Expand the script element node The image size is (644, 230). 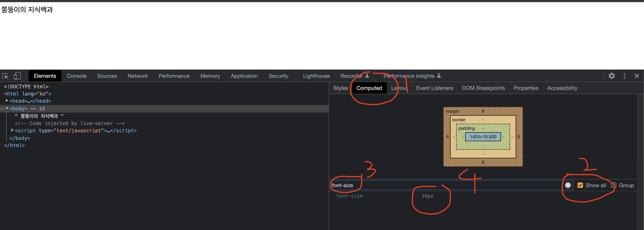[12, 130]
